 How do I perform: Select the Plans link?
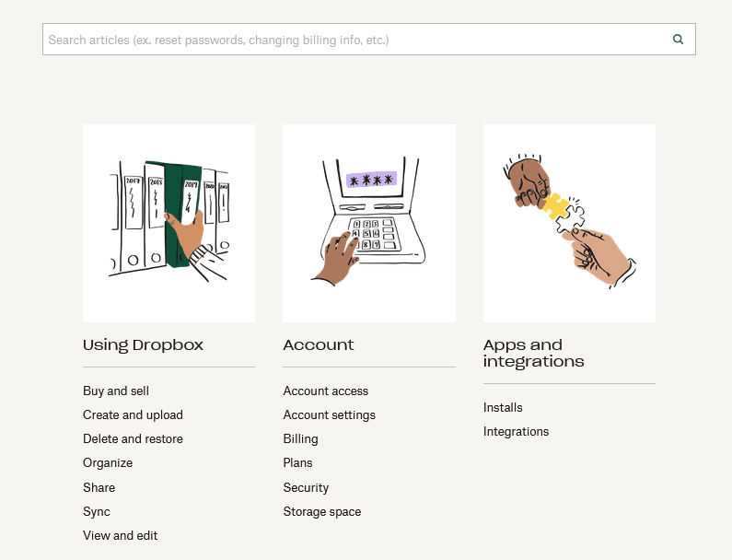[298, 462]
